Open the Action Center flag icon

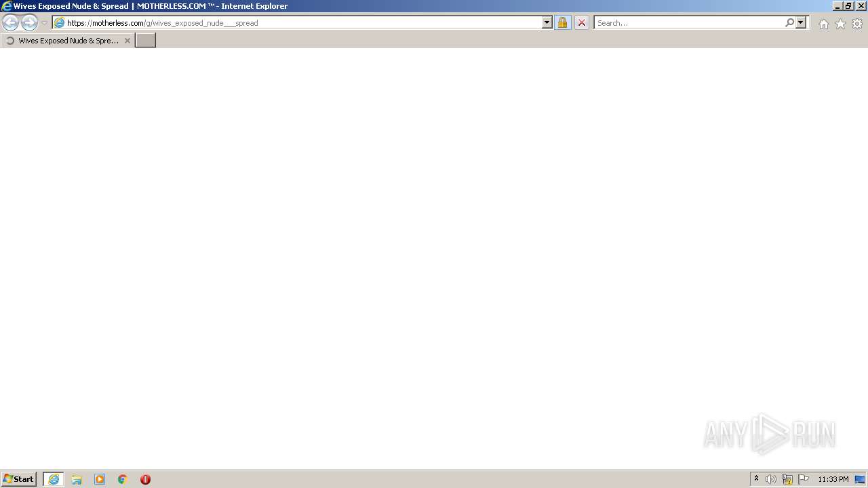pyautogui.click(x=804, y=479)
